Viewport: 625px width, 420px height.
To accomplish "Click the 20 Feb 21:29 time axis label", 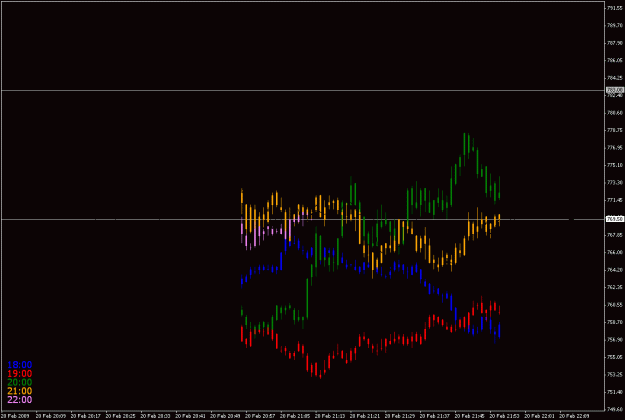I will coord(400,416).
